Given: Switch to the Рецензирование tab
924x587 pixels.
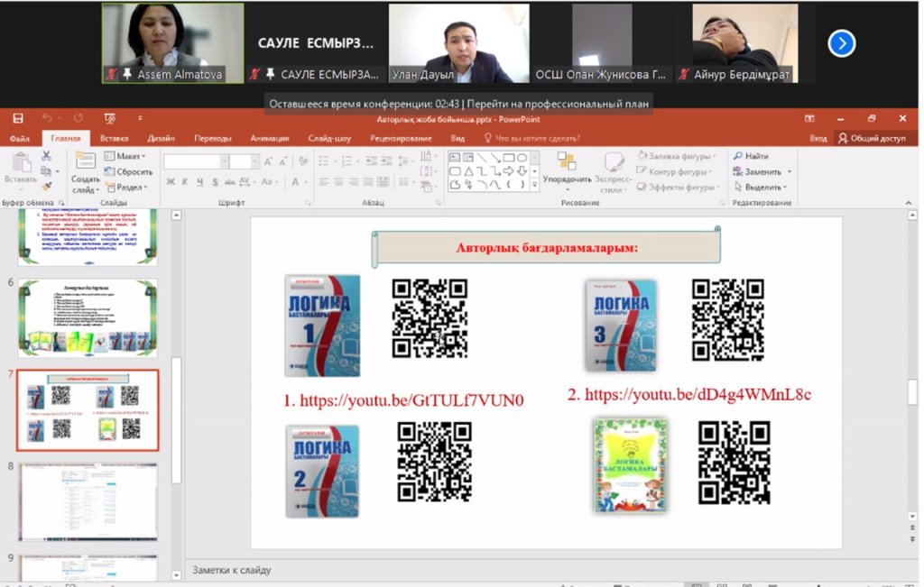Looking at the screenshot, I should (401, 138).
